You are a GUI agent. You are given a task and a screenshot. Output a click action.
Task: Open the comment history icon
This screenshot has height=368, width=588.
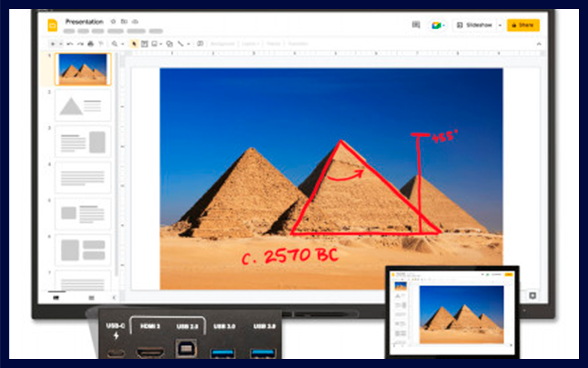[416, 25]
